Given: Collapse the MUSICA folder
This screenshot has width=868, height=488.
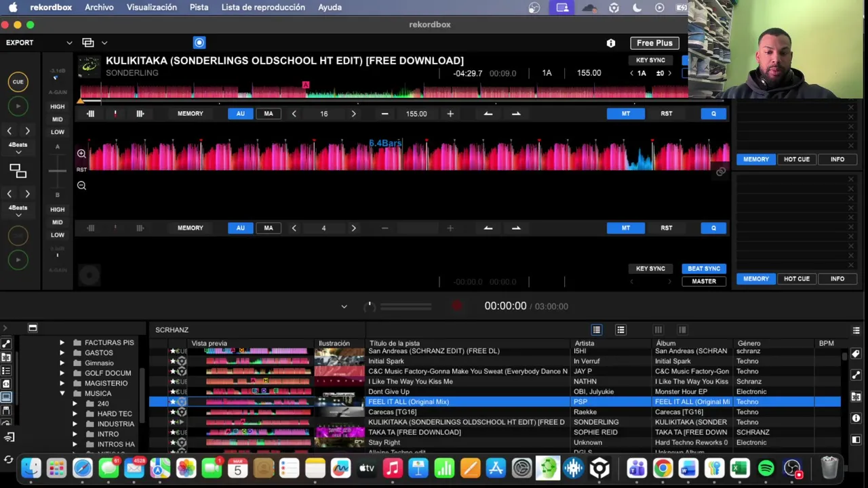Looking at the screenshot, I should point(62,394).
